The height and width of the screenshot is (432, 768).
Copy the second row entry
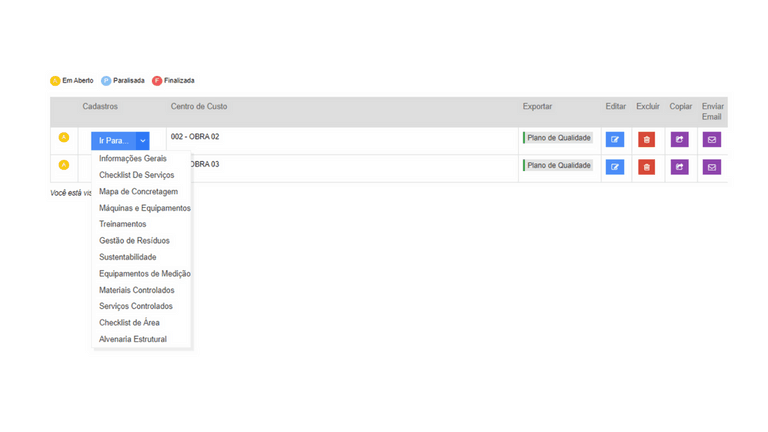(x=679, y=167)
